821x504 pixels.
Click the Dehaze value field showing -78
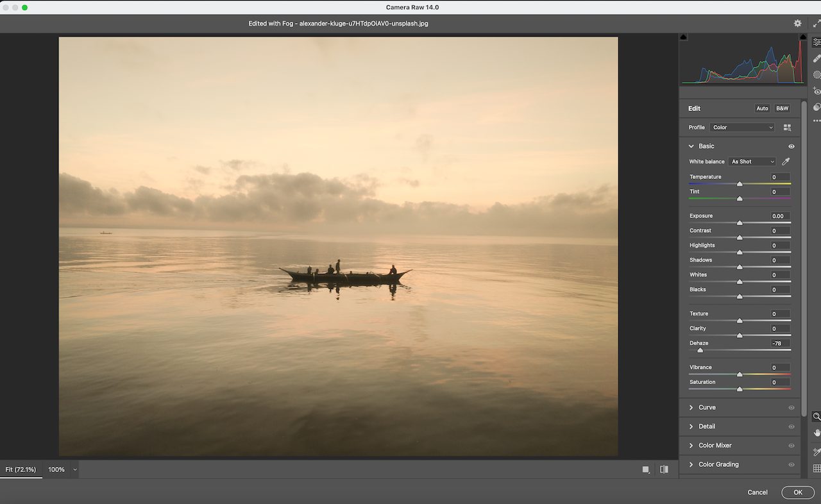tap(780, 343)
